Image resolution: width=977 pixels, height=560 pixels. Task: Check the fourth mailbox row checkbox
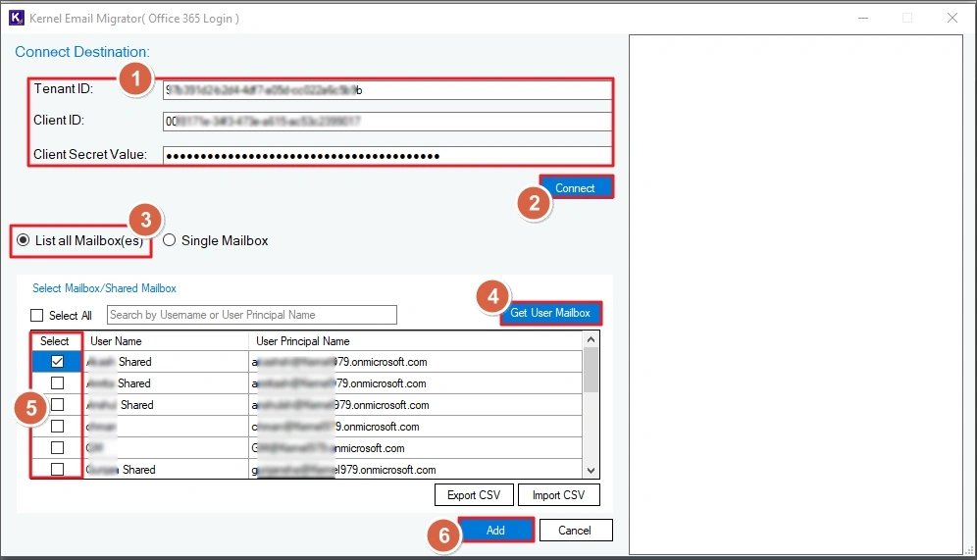pos(57,426)
